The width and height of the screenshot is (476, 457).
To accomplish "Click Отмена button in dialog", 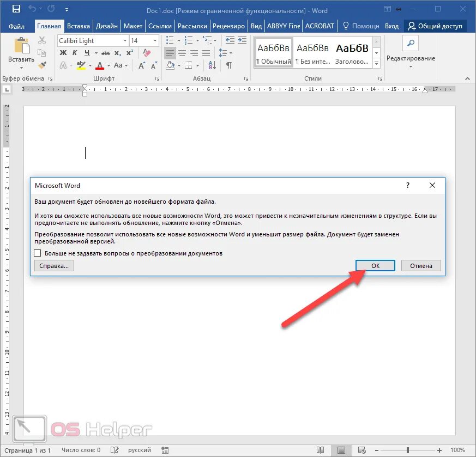I will pos(421,266).
